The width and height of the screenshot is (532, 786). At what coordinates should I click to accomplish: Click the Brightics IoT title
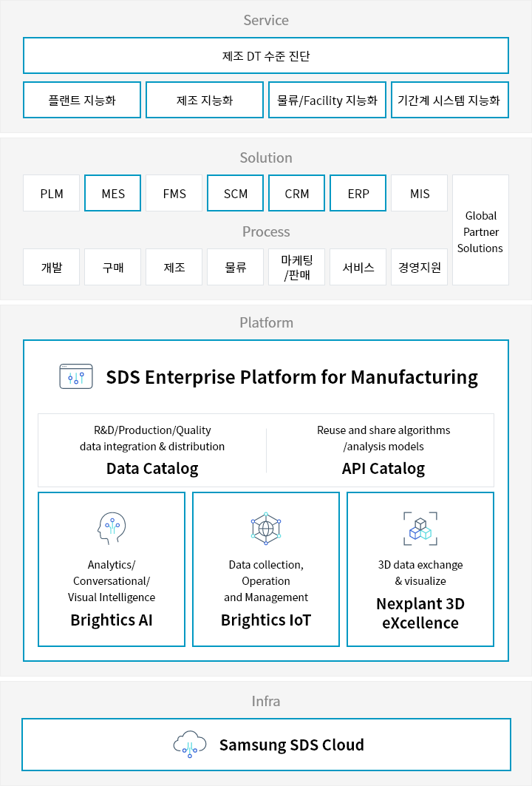coord(266,620)
